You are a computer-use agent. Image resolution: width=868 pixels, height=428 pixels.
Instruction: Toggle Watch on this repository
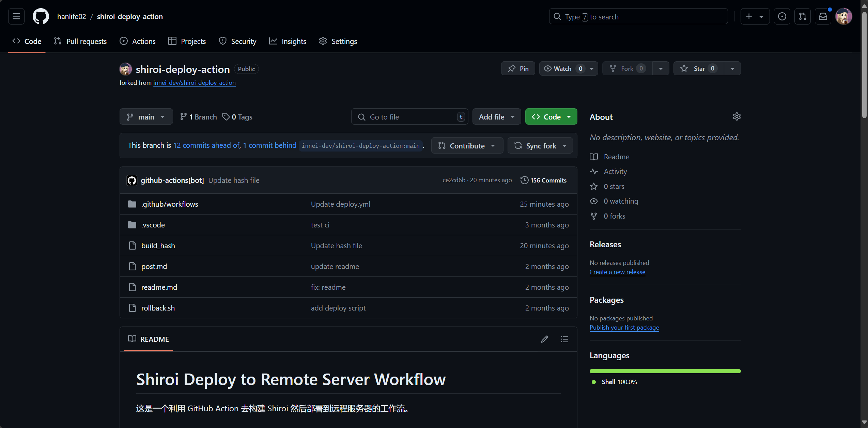(x=562, y=68)
